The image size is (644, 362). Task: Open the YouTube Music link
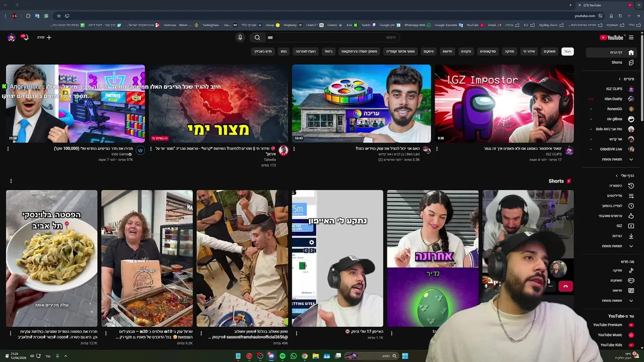click(x=615, y=335)
